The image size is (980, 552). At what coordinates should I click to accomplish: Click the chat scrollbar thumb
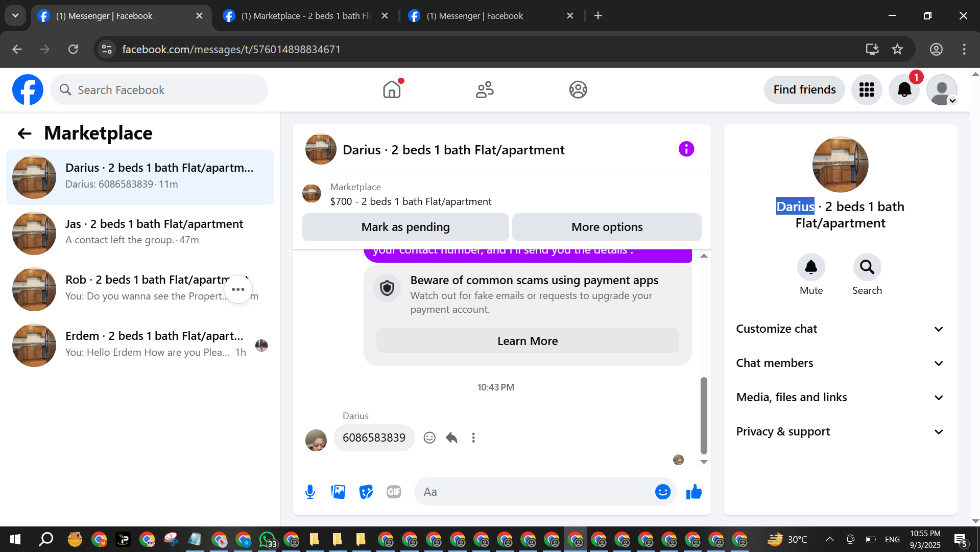point(704,416)
